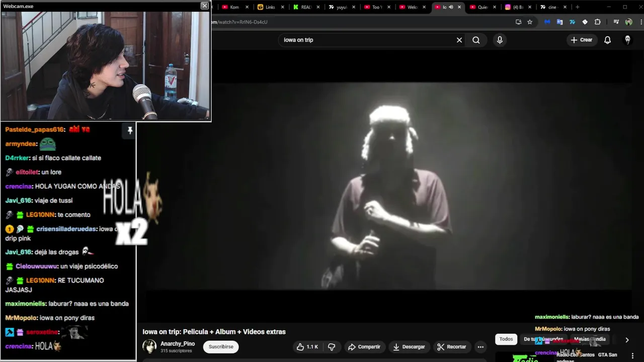Close the currently active YouTube tab
Image resolution: width=644 pixels, height=362 pixels.
[459, 7]
